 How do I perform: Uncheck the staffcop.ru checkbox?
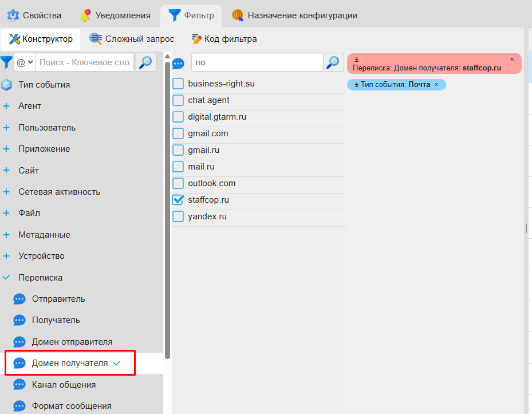178,200
